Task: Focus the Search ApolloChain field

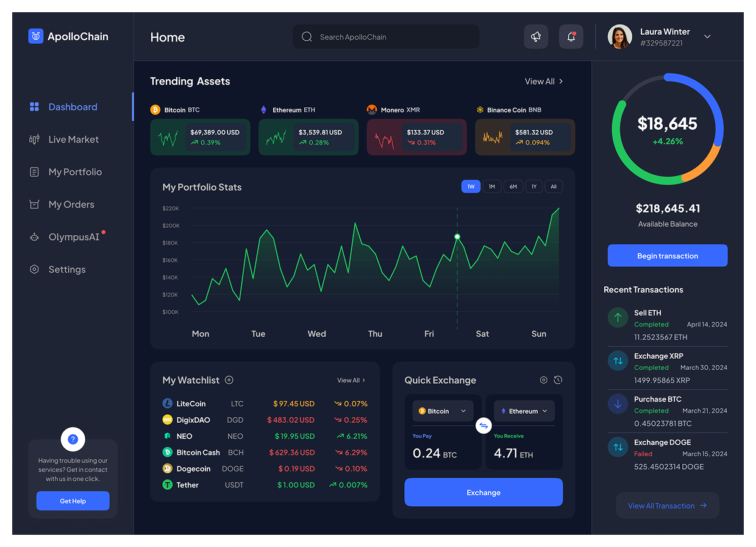Action: (386, 37)
